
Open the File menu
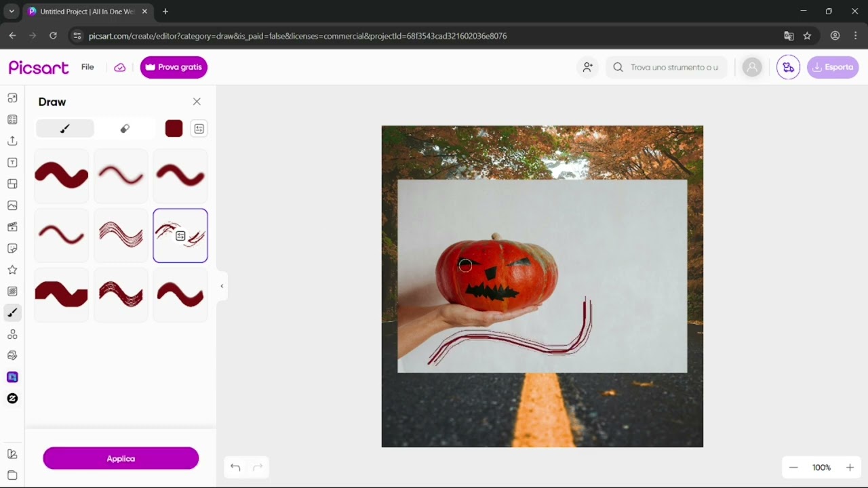click(x=87, y=67)
